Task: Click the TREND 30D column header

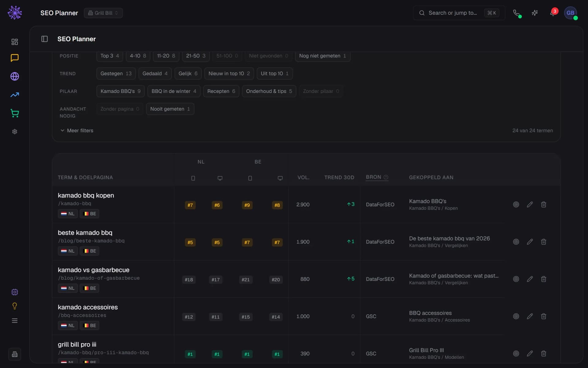Action: 339,178
